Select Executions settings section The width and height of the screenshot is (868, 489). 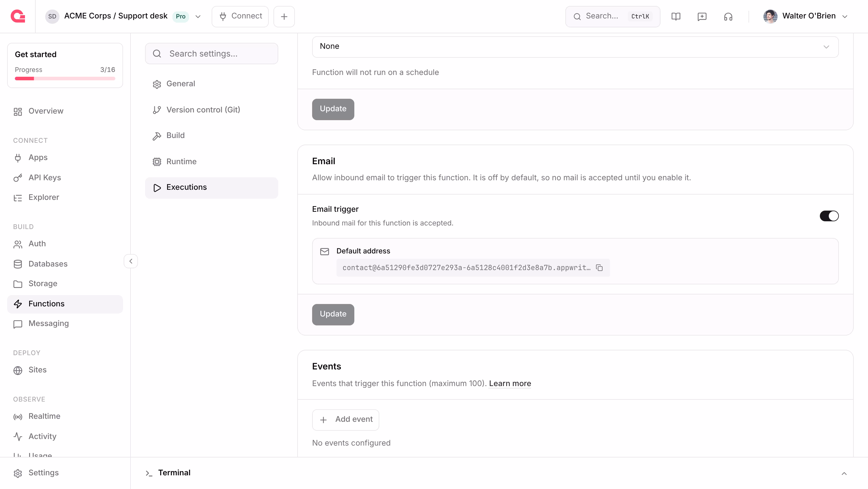tap(212, 187)
